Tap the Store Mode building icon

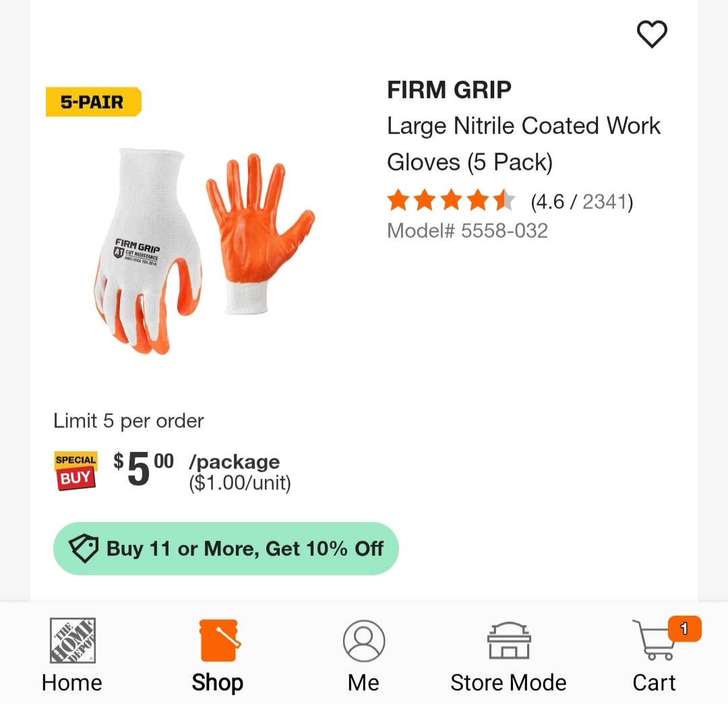coord(508,641)
